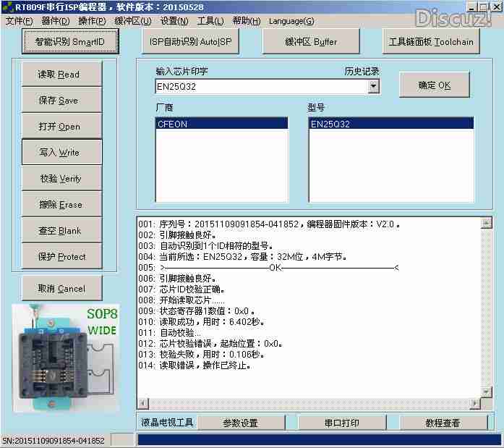The width and height of the screenshot is (504, 448).
Task: Click the Read chip button
Action: 61,75
